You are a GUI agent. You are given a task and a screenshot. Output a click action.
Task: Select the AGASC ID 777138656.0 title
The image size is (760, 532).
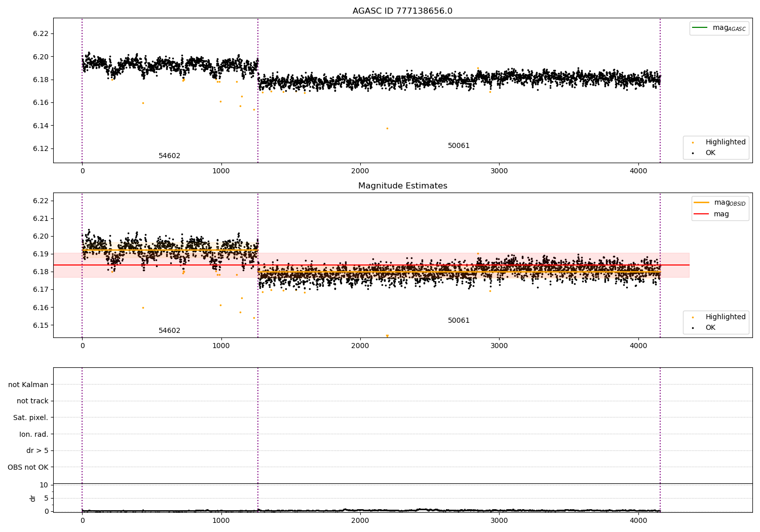[x=402, y=11]
